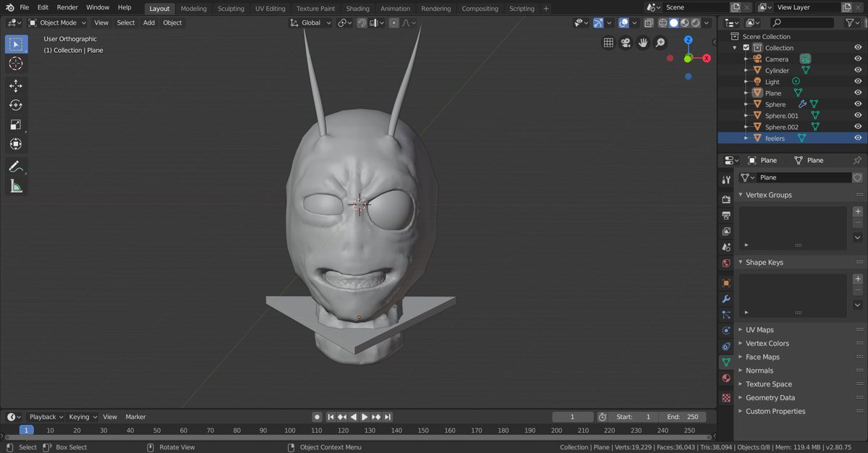
Task: Open the View Layer properties tab
Action: (x=726, y=232)
